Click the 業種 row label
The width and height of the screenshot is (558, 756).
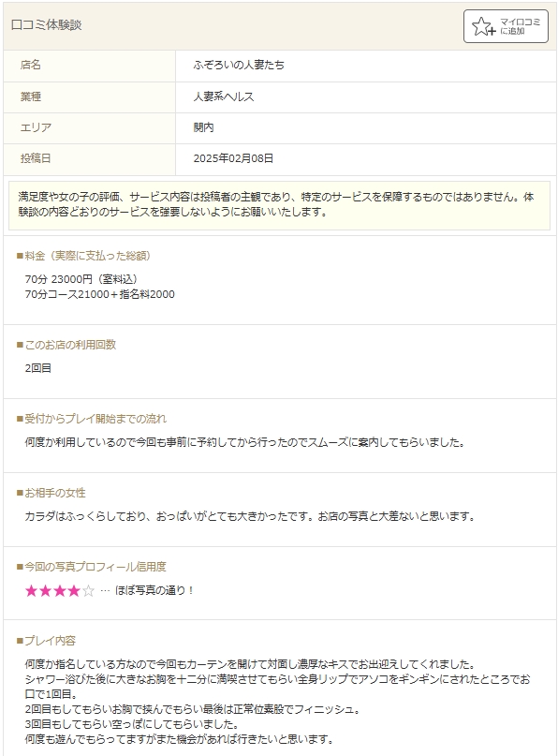30,96
